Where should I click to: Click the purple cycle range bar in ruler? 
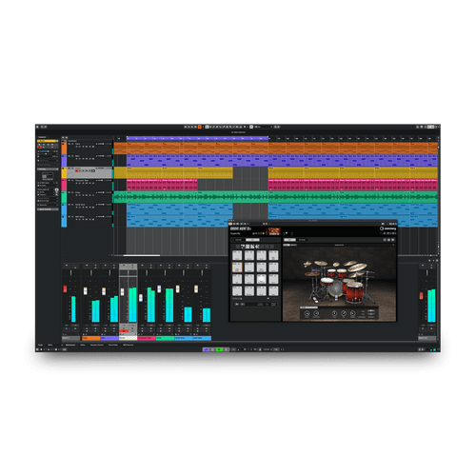coord(197,138)
